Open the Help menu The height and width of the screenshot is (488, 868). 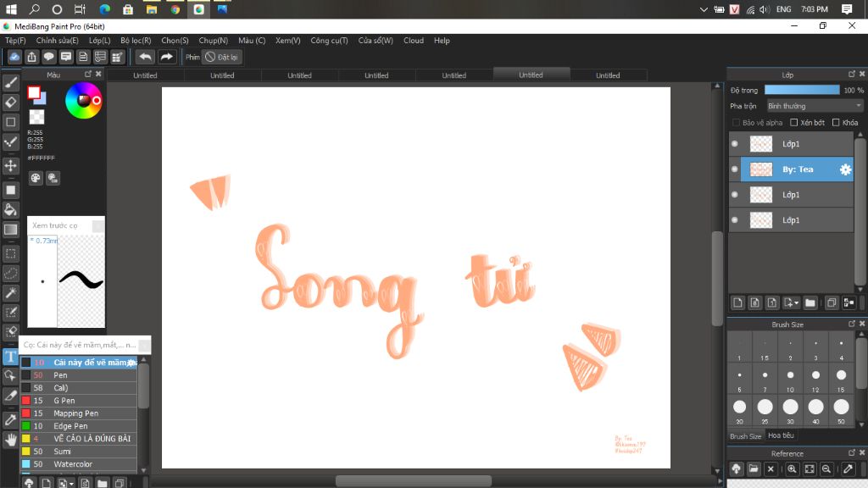click(x=442, y=41)
